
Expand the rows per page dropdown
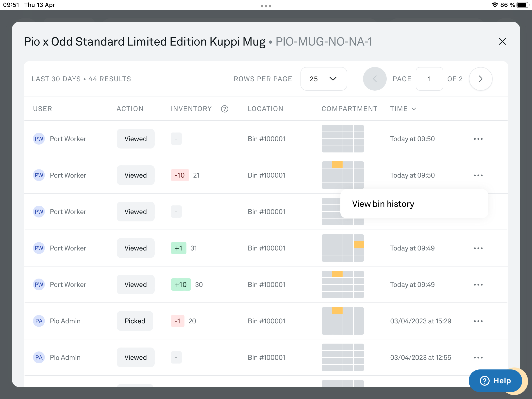324,79
